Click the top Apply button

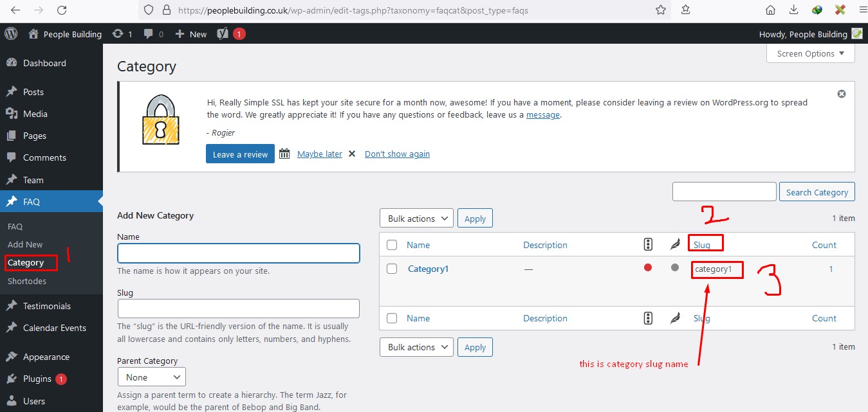(476, 219)
